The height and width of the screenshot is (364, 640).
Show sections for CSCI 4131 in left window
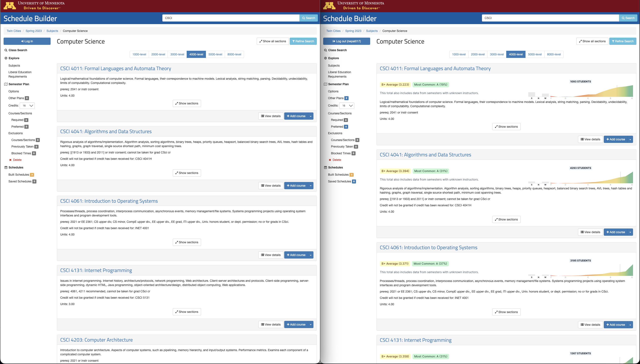click(x=187, y=312)
